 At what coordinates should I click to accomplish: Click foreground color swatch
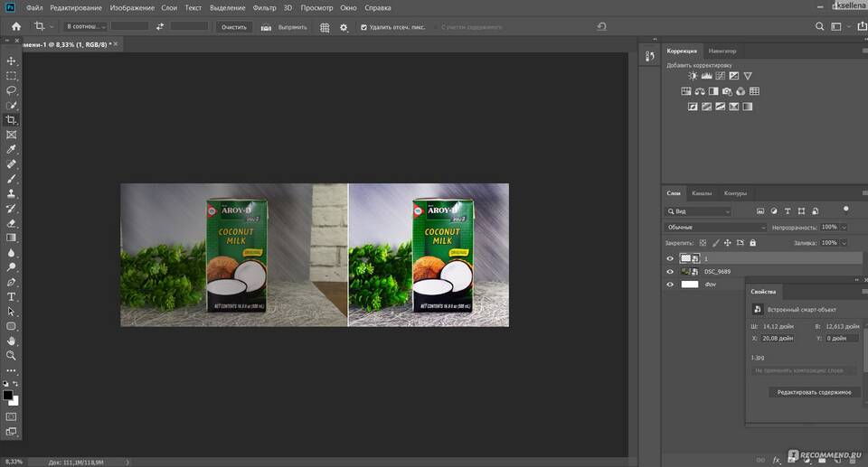click(x=8, y=395)
